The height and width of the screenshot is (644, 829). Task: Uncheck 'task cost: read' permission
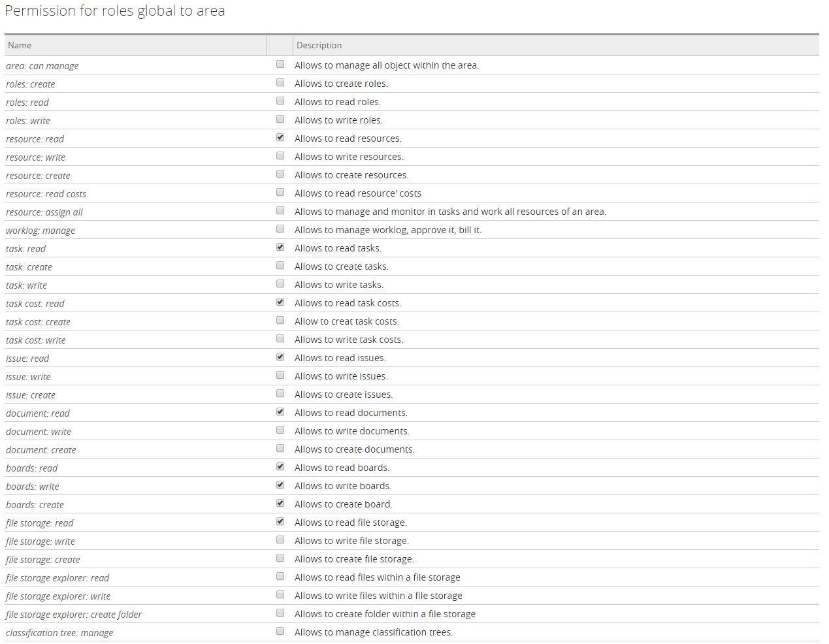280,302
